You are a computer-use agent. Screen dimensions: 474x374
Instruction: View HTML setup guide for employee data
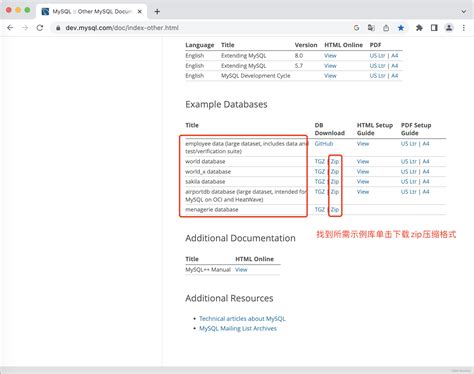coord(363,144)
